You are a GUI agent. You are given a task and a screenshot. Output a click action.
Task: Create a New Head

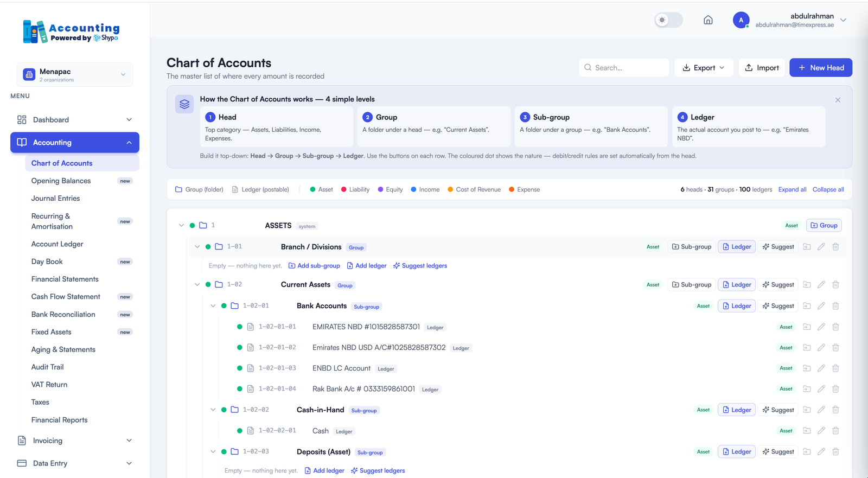pyautogui.click(x=821, y=68)
